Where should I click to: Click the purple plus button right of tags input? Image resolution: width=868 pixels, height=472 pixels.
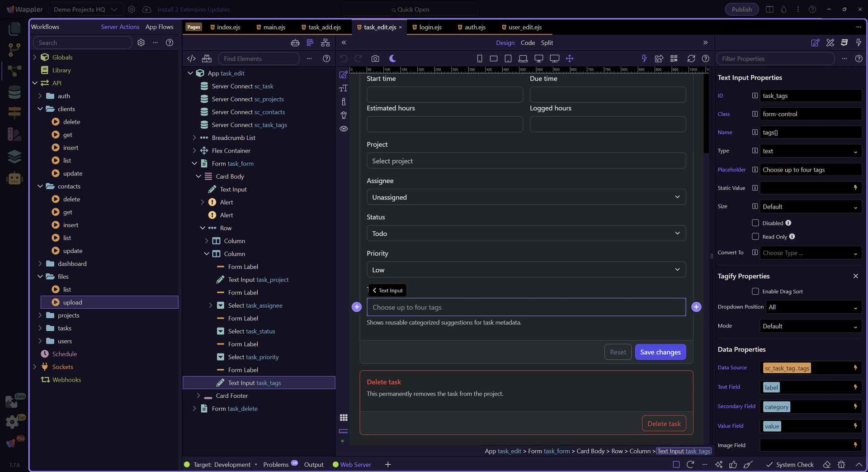(696, 307)
